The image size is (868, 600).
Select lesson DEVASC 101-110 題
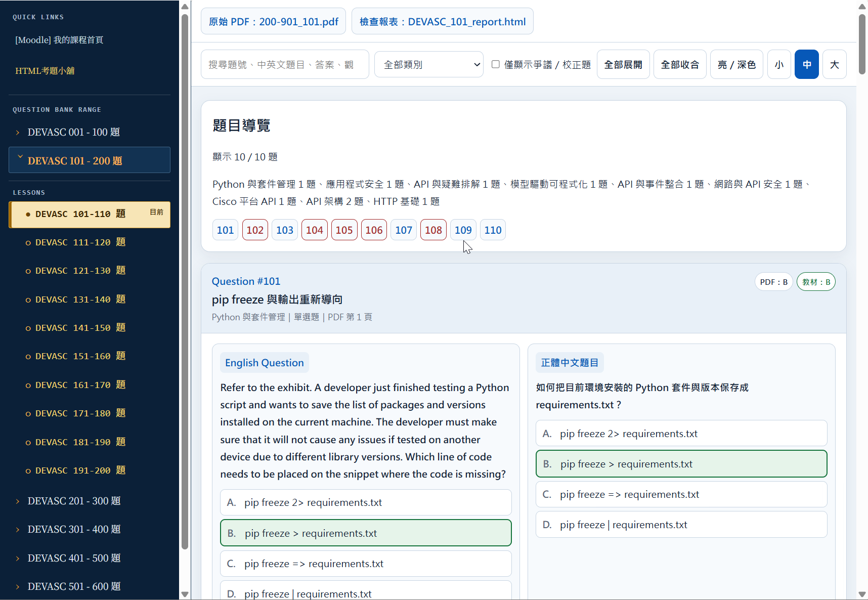(90, 215)
